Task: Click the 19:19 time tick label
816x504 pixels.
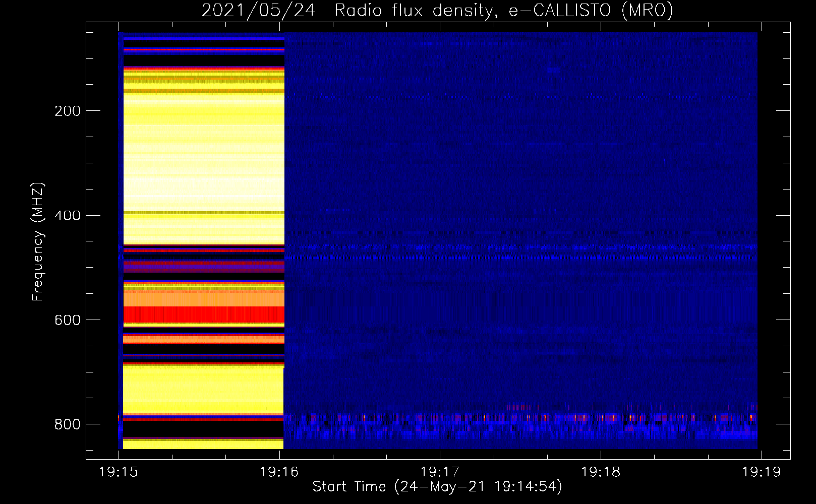Action: (x=761, y=472)
